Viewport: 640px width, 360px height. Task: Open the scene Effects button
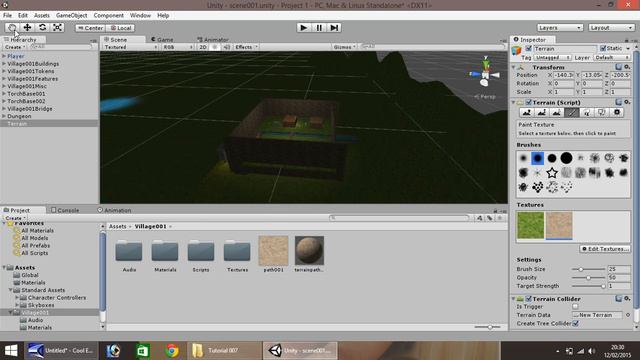[x=246, y=47]
